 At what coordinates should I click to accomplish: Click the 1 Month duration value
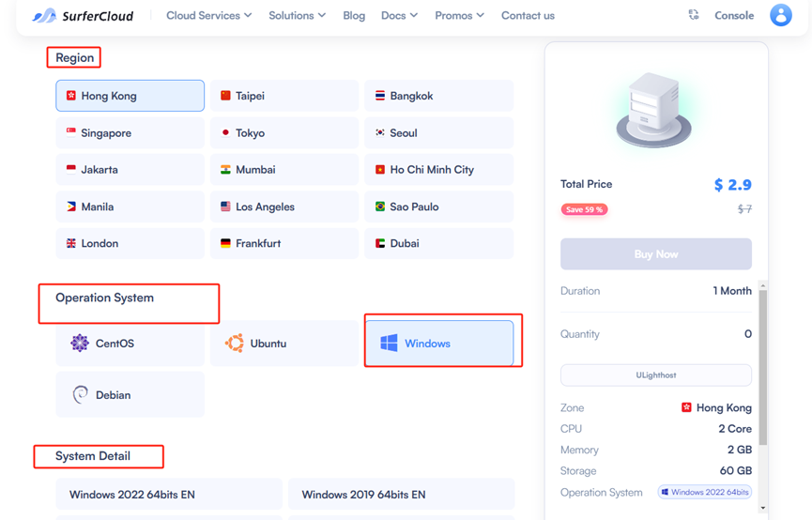[x=731, y=291]
